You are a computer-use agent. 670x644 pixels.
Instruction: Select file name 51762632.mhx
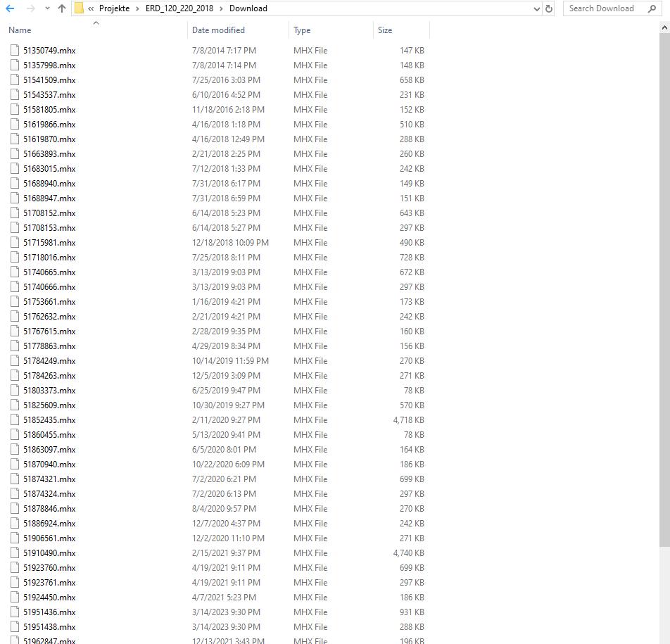pyautogui.click(x=49, y=317)
